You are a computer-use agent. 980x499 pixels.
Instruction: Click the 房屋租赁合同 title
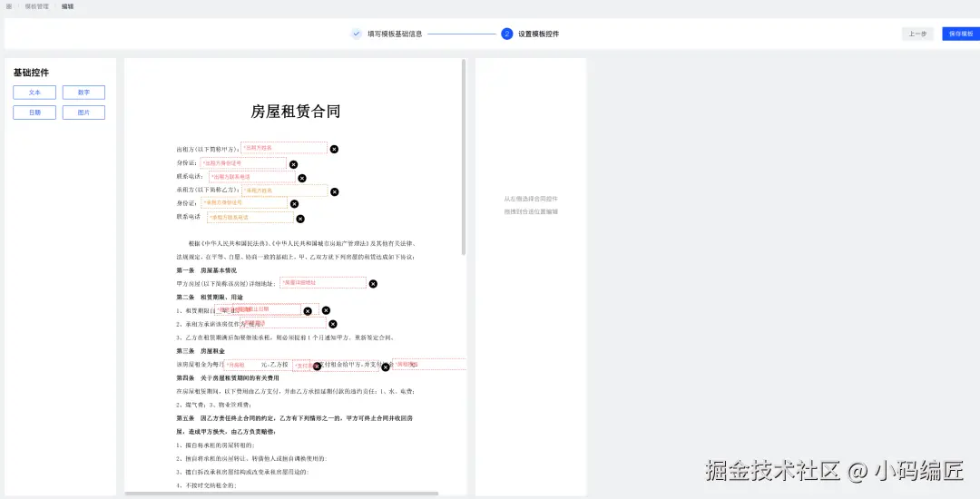[296, 112]
